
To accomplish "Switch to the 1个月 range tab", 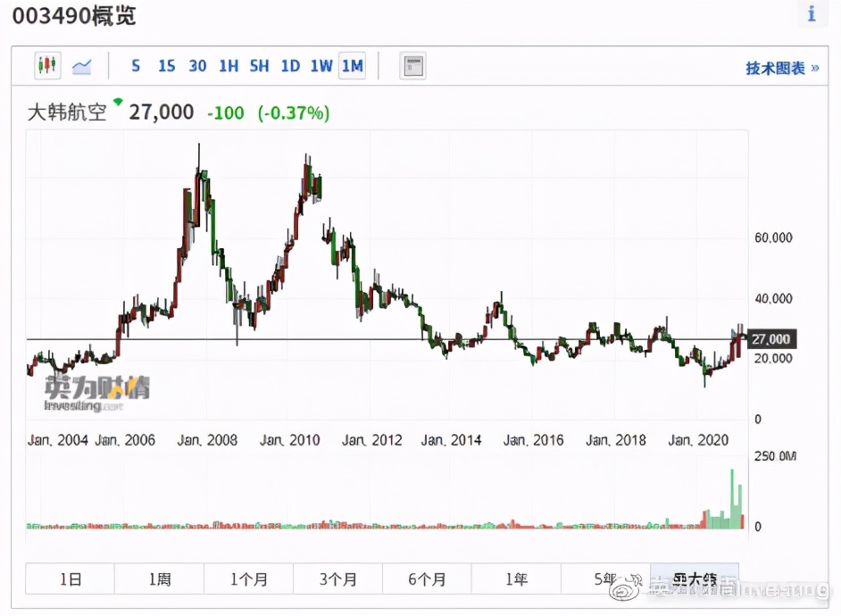I will (248, 579).
